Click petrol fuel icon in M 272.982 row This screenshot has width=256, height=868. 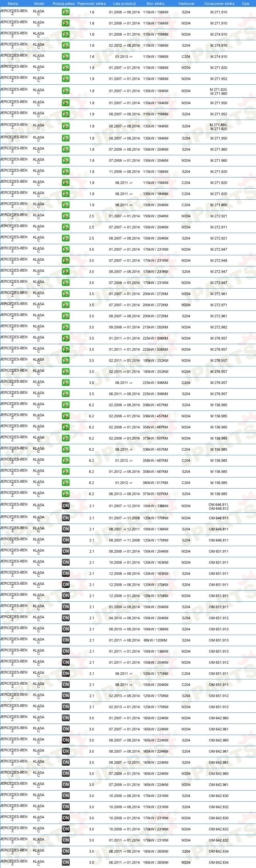tap(65, 327)
